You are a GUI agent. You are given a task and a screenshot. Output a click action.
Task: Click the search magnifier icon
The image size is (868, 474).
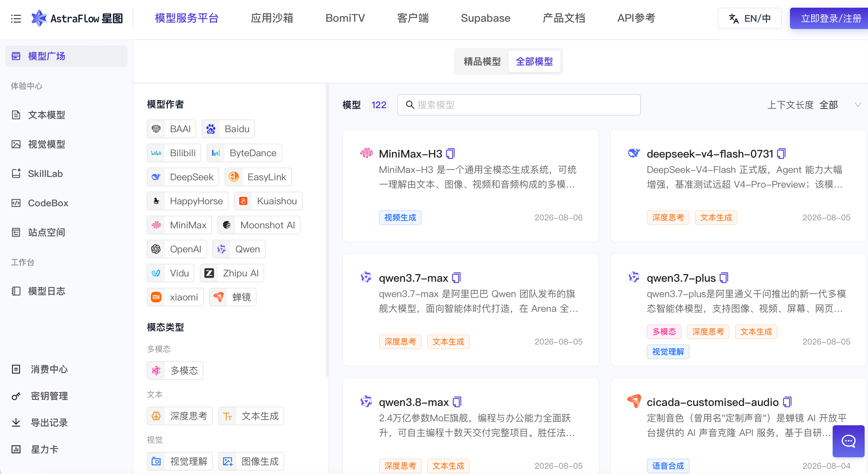410,105
